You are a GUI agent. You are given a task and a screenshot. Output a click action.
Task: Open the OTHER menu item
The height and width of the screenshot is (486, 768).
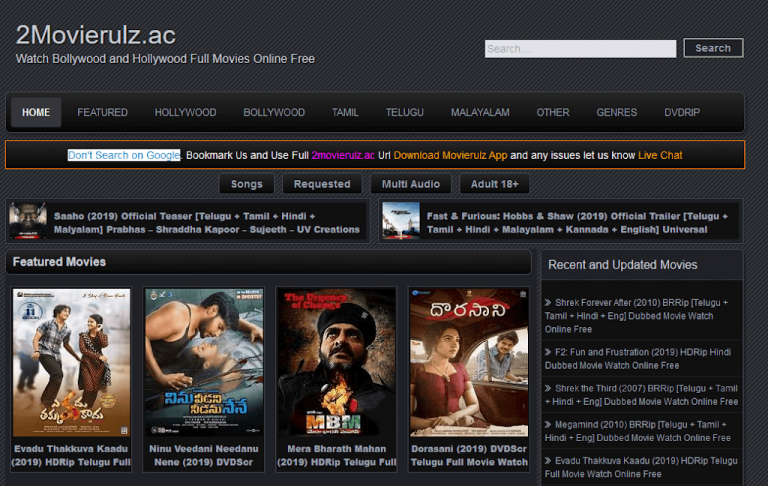coord(552,112)
